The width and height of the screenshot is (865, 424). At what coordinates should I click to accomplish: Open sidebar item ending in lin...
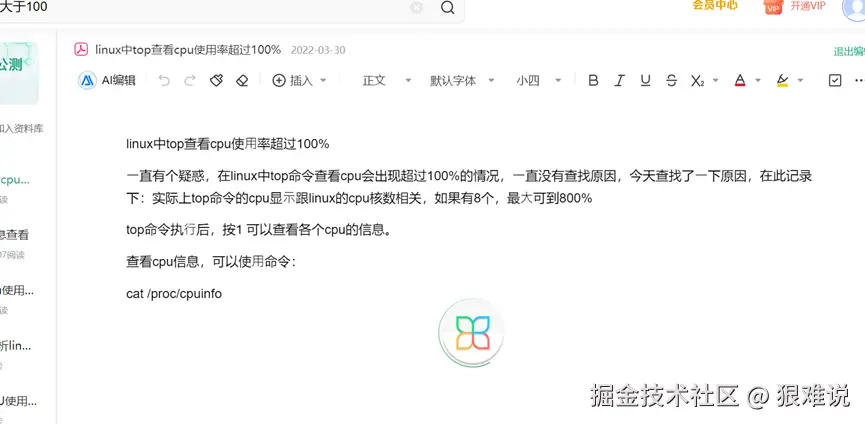(x=15, y=346)
